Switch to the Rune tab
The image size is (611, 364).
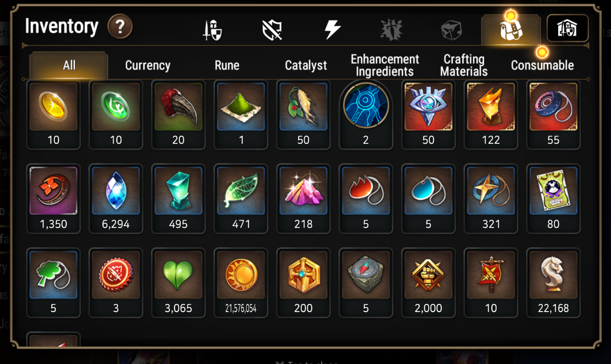pyautogui.click(x=227, y=65)
